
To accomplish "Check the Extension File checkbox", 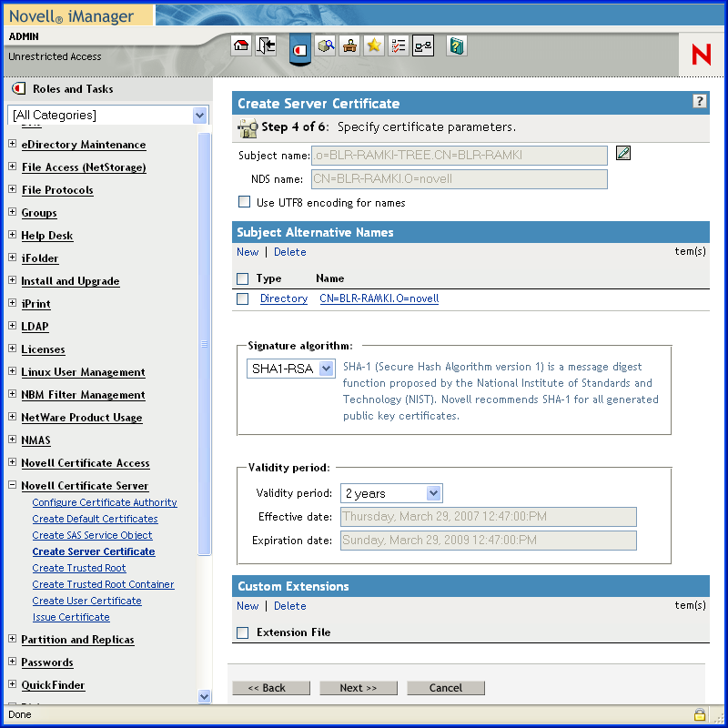I will click(242, 632).
